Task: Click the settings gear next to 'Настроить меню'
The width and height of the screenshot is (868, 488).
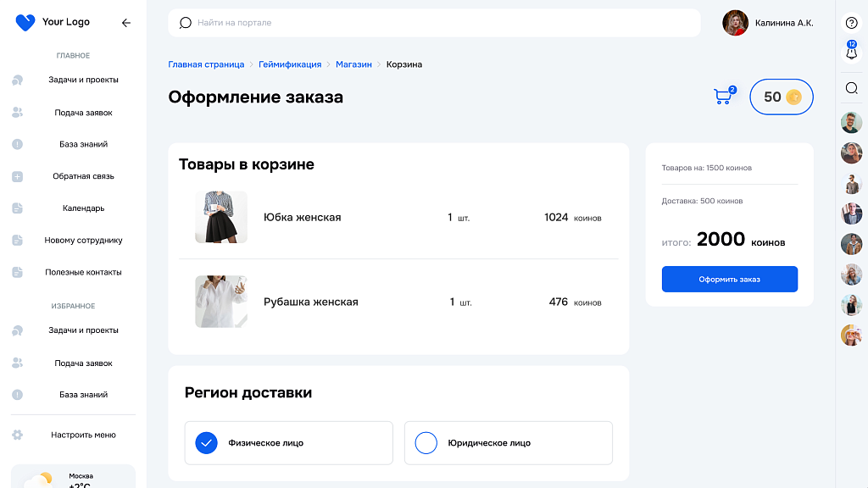Action: tap(17, 434)
